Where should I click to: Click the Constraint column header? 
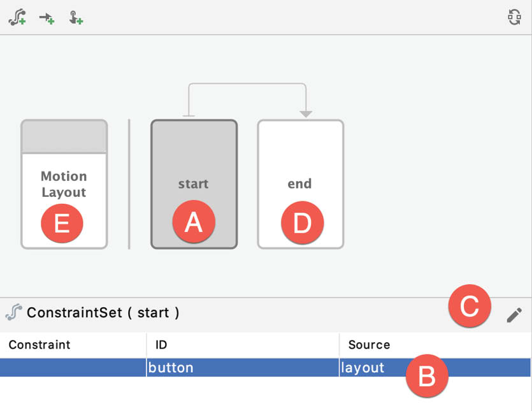point(40,345)
